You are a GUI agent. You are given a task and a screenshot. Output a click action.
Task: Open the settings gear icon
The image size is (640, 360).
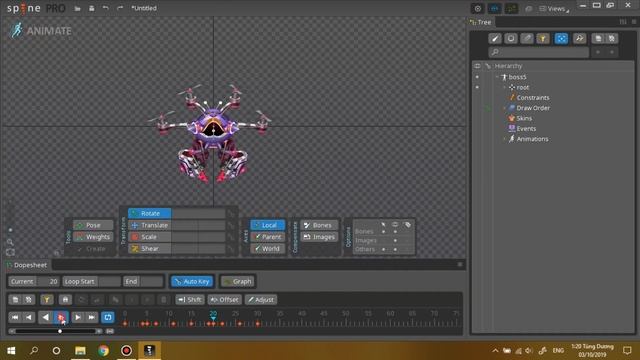(478, 9)
